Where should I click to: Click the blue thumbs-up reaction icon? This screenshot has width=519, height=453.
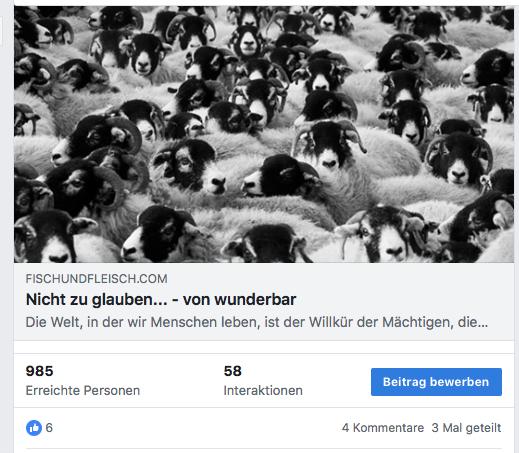click(x=34, y=428)
